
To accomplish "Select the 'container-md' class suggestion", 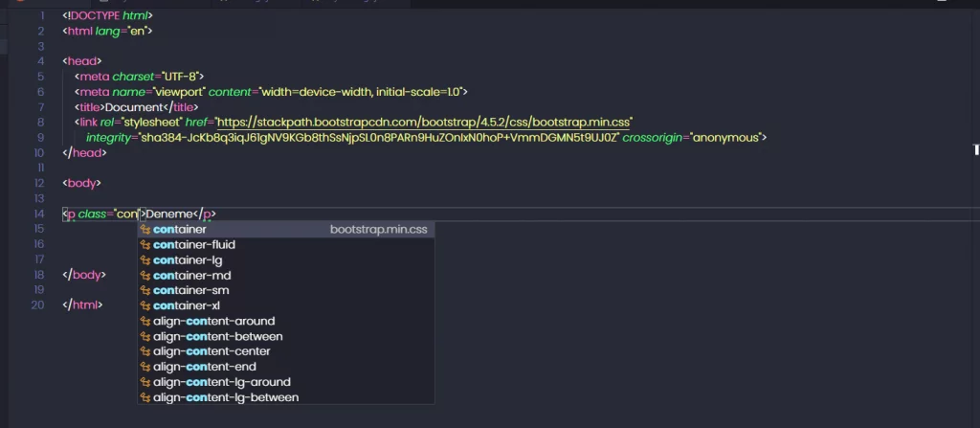I will [285, 276].
